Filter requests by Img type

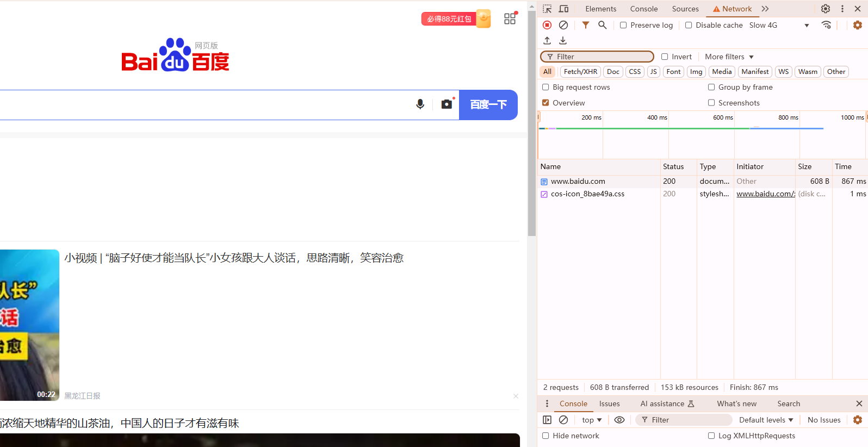[x=696, y=72]
